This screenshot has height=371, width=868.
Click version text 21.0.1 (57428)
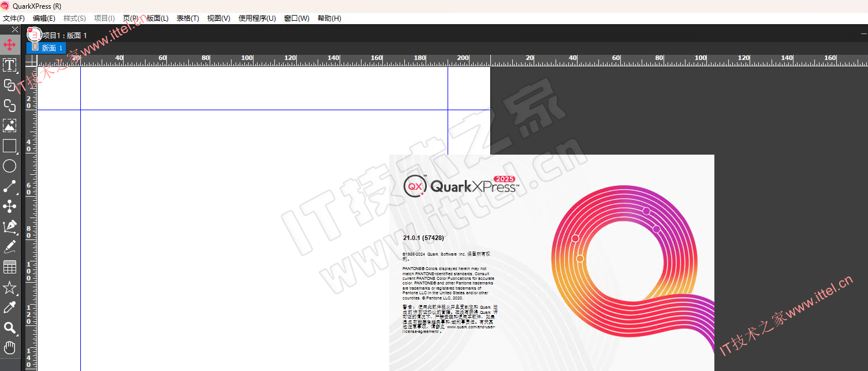[x=423, y=238]
